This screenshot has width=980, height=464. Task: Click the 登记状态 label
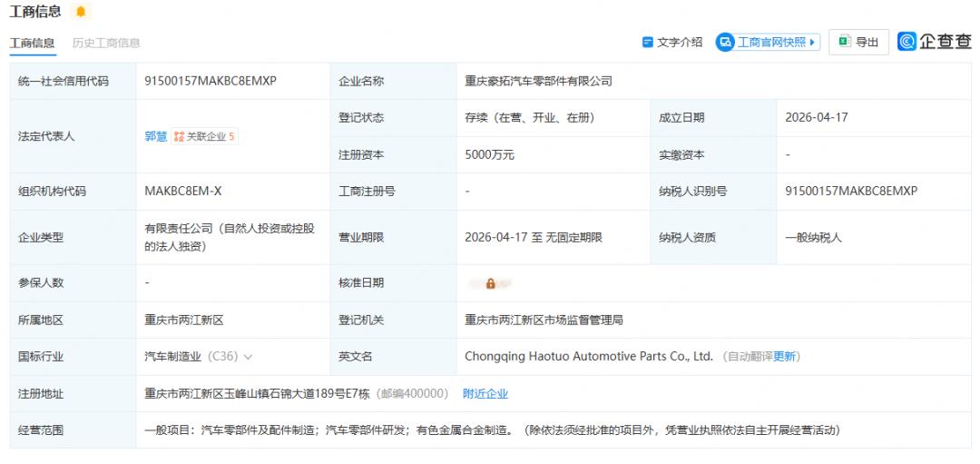pos(361,117)
